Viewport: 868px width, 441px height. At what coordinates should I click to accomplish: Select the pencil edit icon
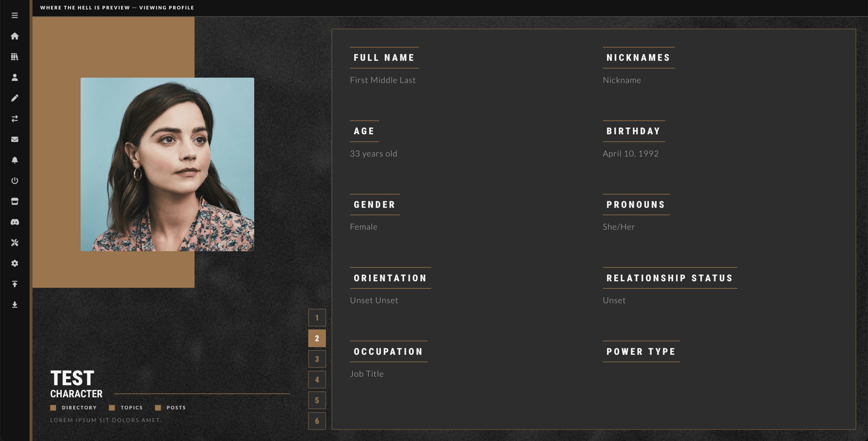click(x=15, y=98)
